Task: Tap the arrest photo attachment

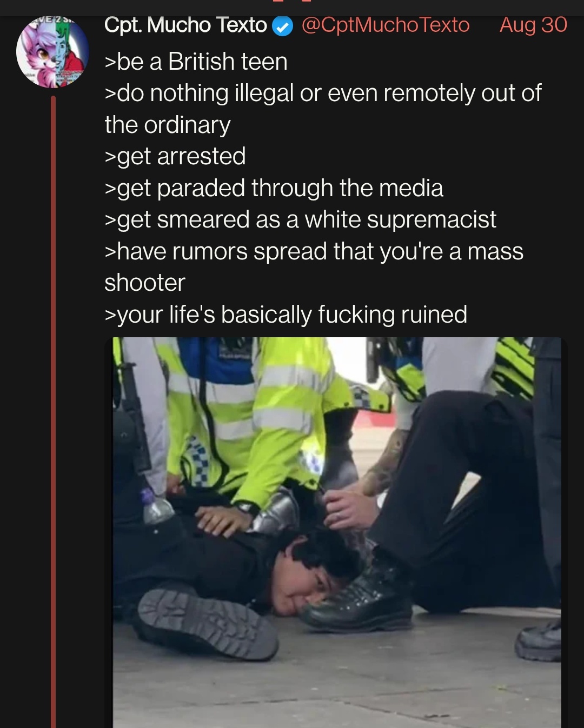Action: (x=337, y=532)
